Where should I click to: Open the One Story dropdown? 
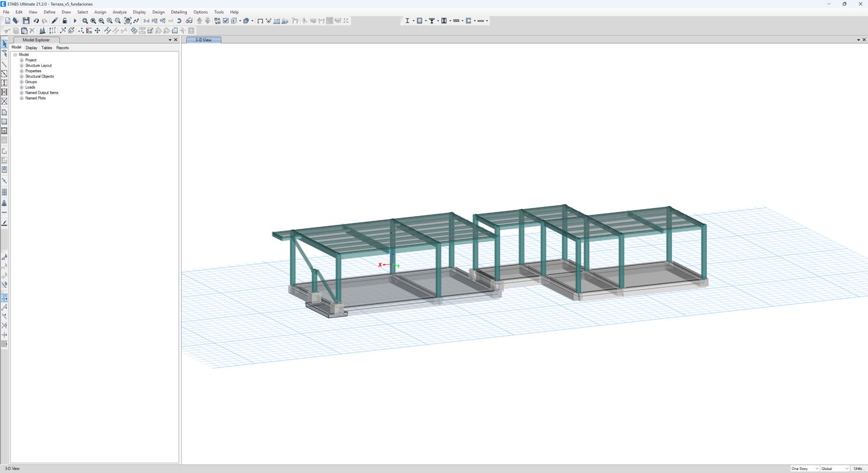tap(805, 468)
